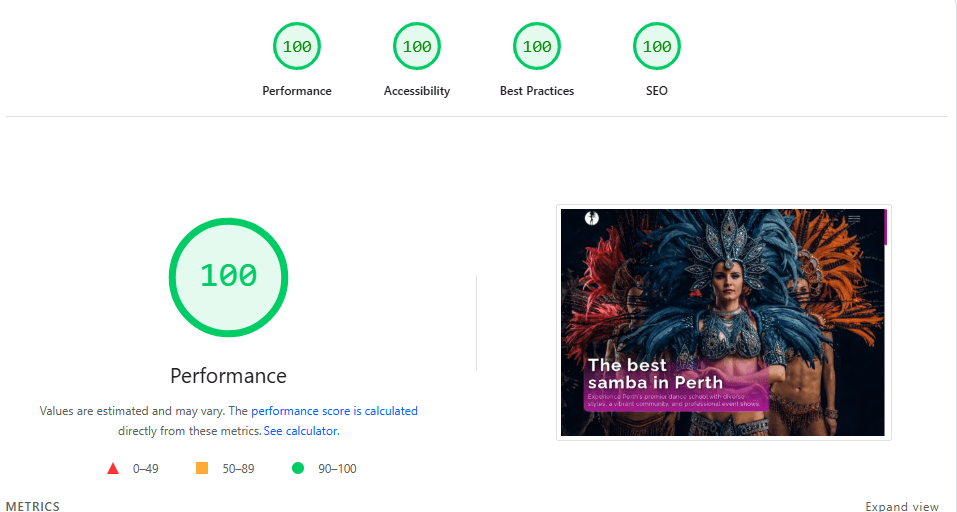Screen dimensions: 957x512
Task: Click the top Performance score gauge circle
Action: (x=297, y=47)
